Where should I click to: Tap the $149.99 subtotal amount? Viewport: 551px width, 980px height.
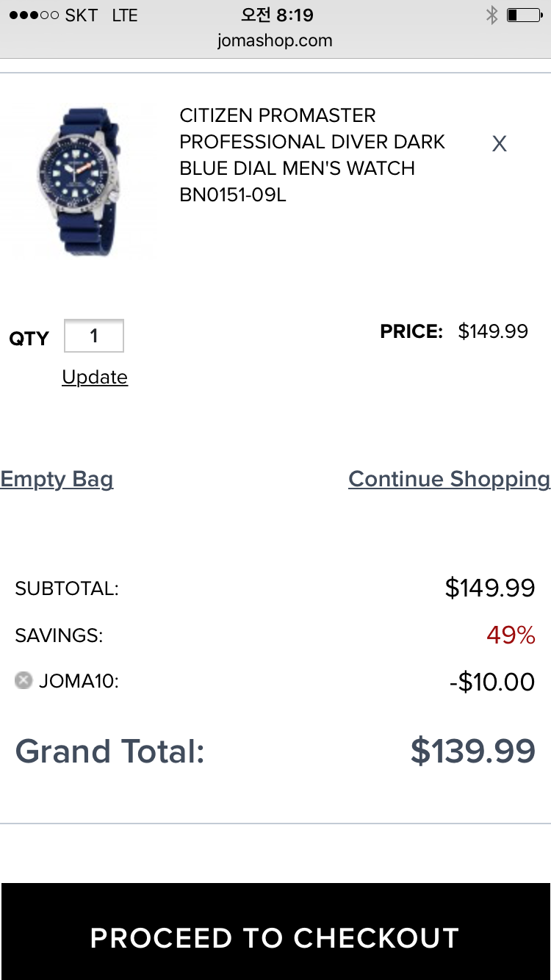coord(490,588)
